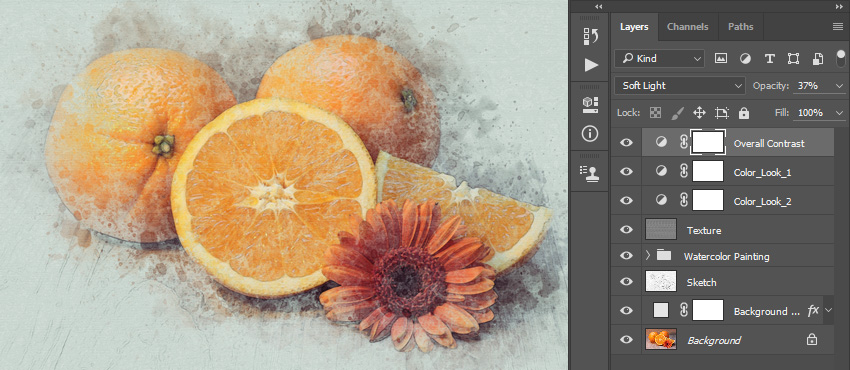The image size is (850, 370).
Task: Collapse the icon dock double-arrow
Action: tap(598, 7)
